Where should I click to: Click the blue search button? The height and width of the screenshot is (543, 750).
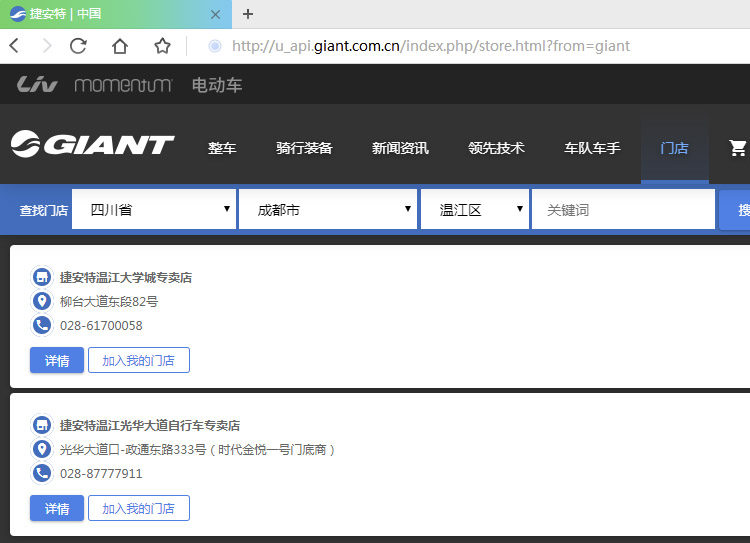click(735, 210)
